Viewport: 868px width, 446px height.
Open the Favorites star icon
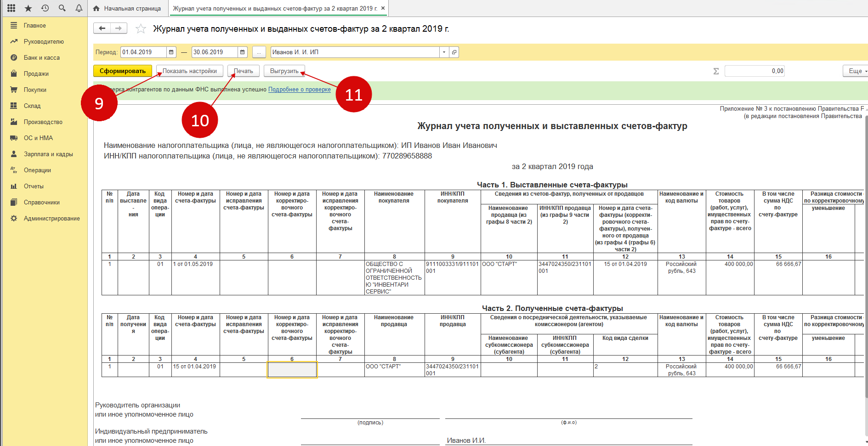[x=28, y=8]
